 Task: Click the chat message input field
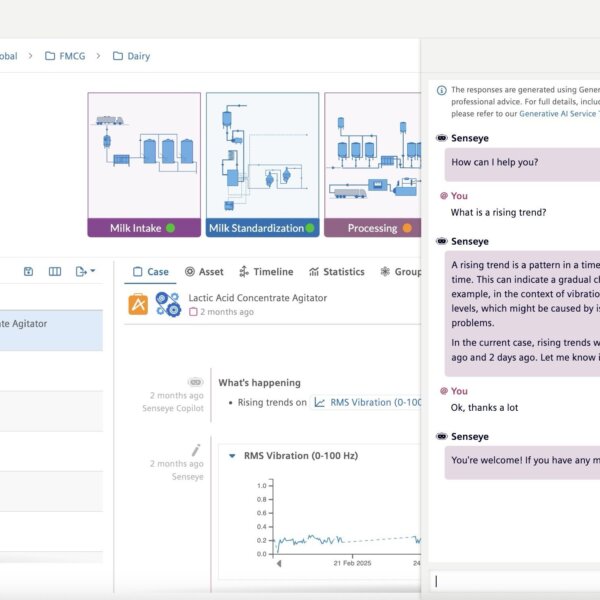click(x=515, y=581)
